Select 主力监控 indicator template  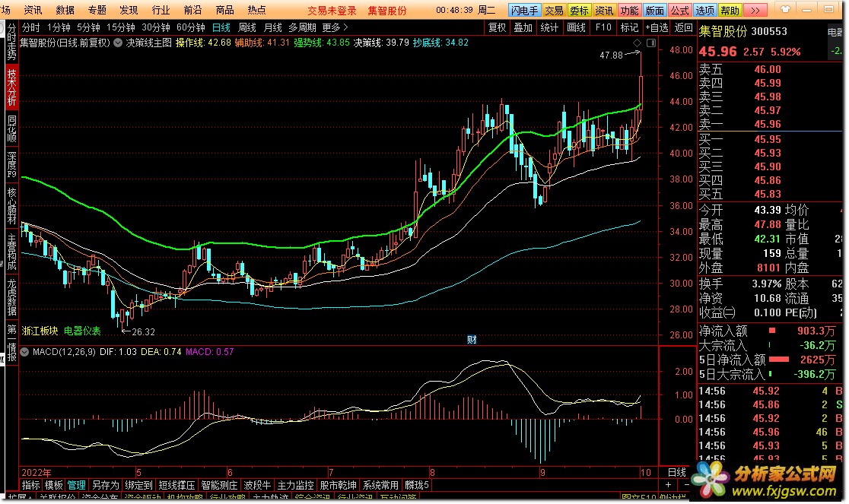point(296,486)
